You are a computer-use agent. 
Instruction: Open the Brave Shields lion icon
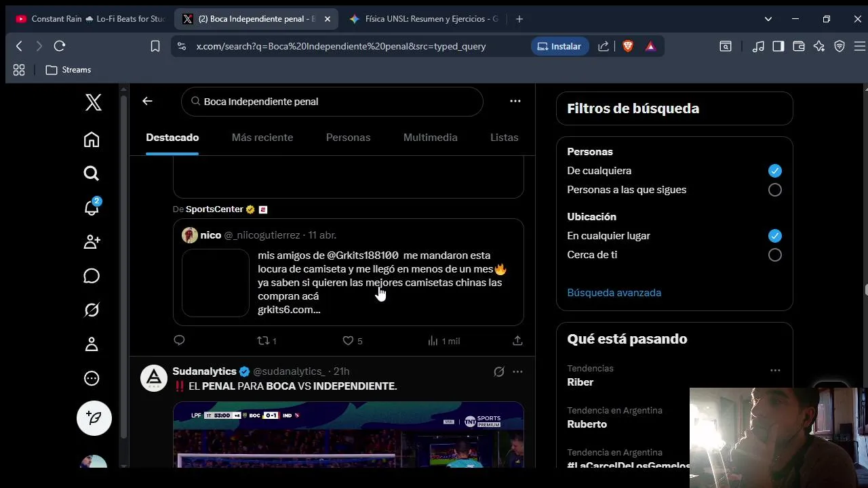[x=628, y=46]
